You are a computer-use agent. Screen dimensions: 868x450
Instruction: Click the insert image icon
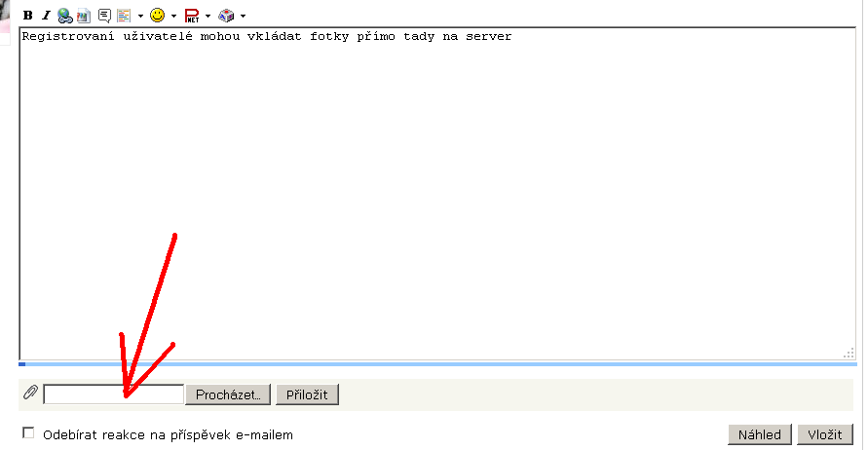tap(84, 16)
